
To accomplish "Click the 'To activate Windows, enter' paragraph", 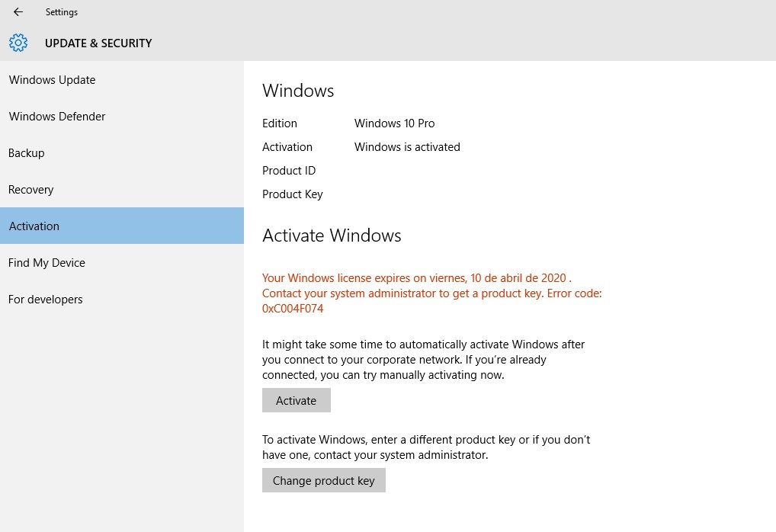I will [x=426, y=447].
